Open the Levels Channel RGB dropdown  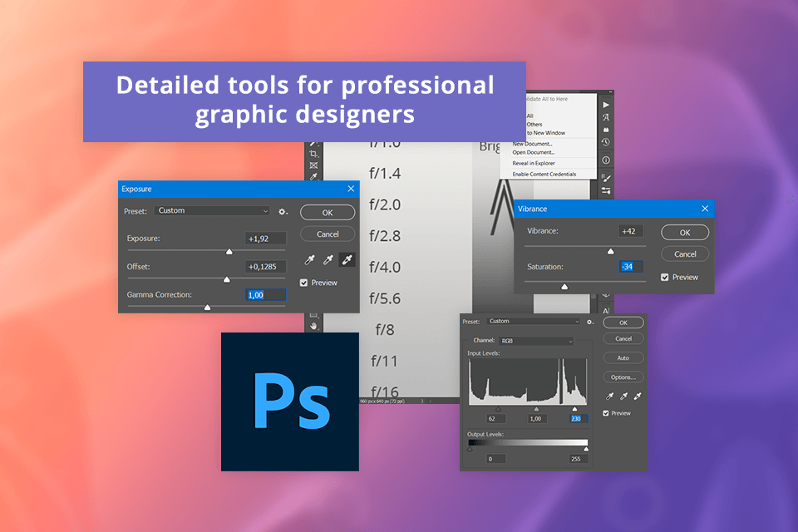536,341
